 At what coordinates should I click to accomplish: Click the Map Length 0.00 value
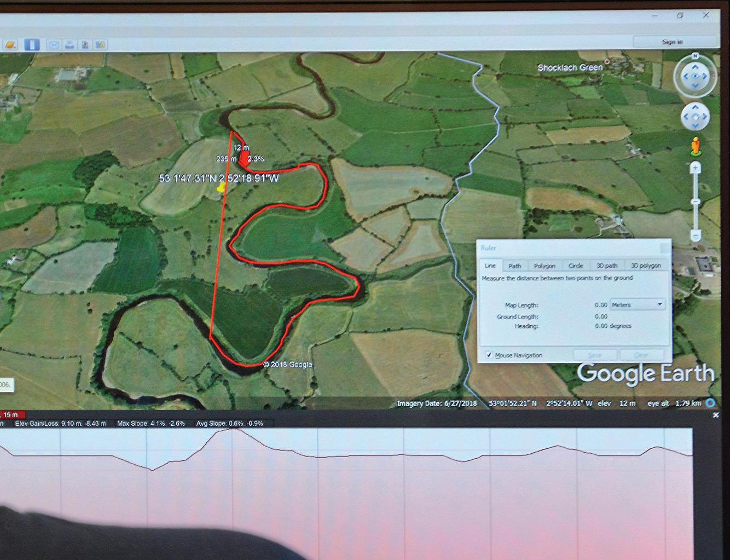coord(601,305)
